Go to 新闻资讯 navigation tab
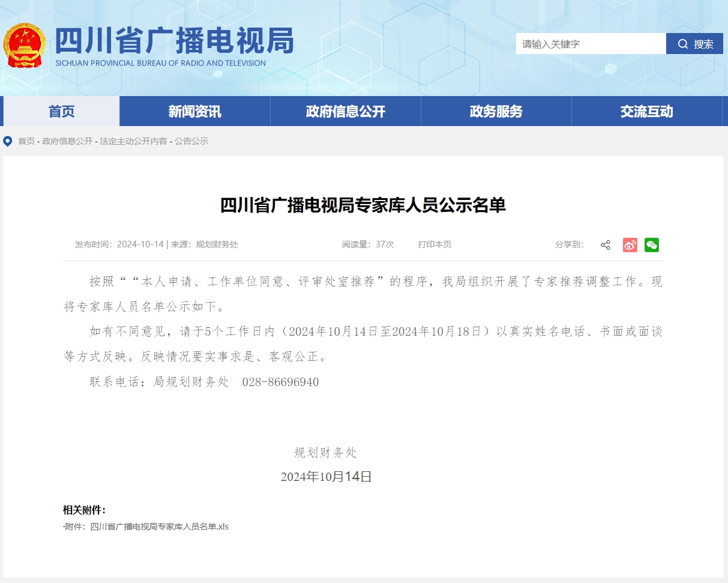This screenshot has width=728, height=583. [x=194, y=111]
